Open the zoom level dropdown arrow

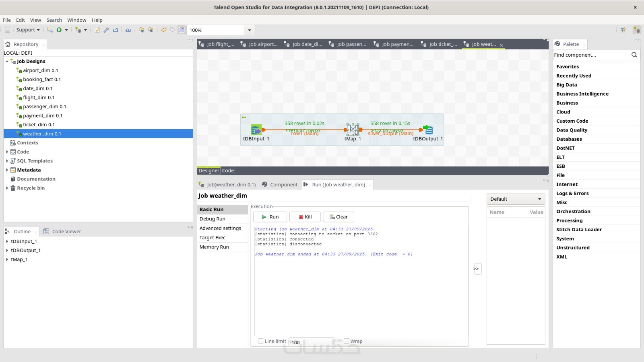(250, 30)
